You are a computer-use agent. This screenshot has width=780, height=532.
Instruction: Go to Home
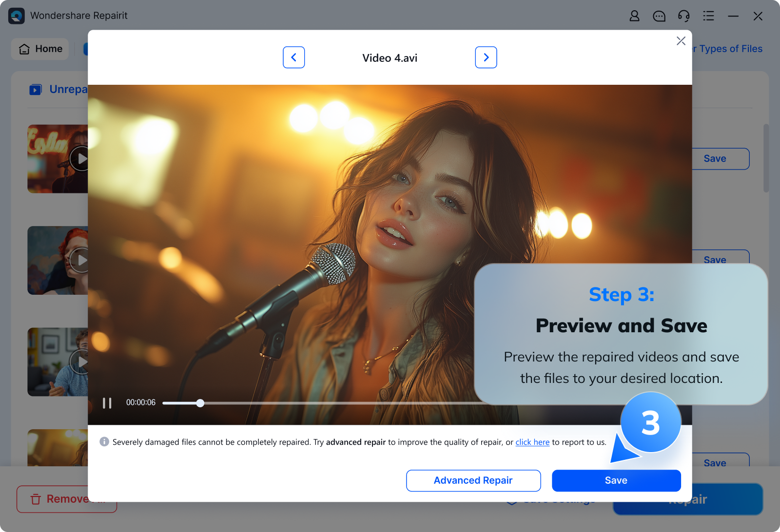click(x=40, y=49)
